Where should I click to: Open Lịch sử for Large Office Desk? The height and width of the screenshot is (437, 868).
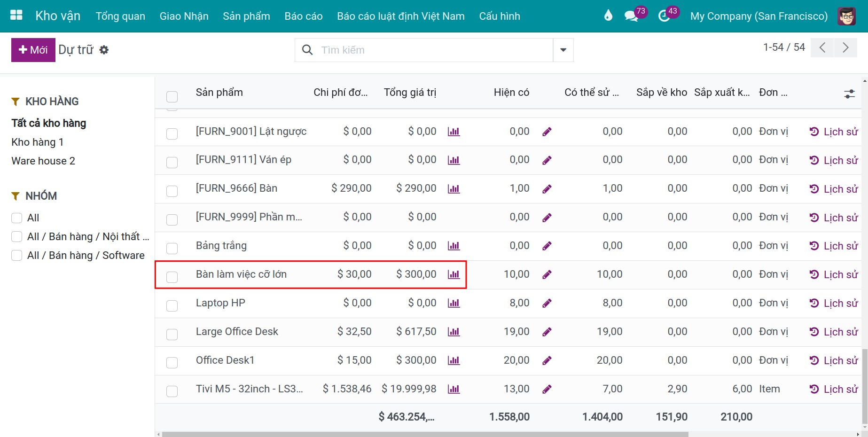point(834,332)
